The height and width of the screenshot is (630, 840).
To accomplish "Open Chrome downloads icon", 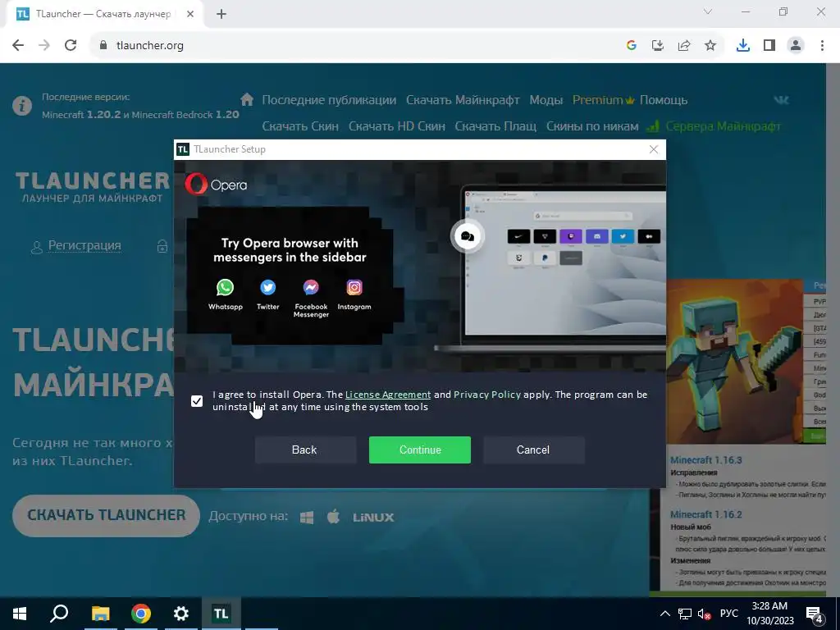I will 742,45.
